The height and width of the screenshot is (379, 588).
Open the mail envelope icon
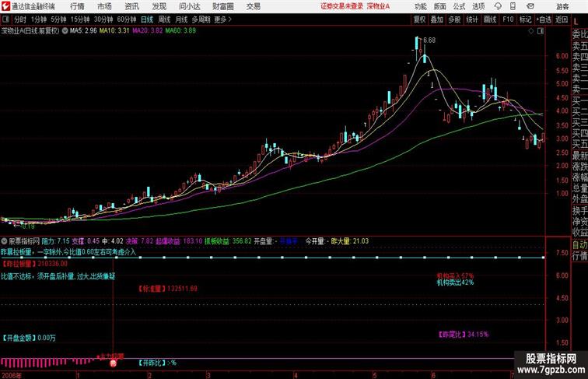[x=530, y=6]
